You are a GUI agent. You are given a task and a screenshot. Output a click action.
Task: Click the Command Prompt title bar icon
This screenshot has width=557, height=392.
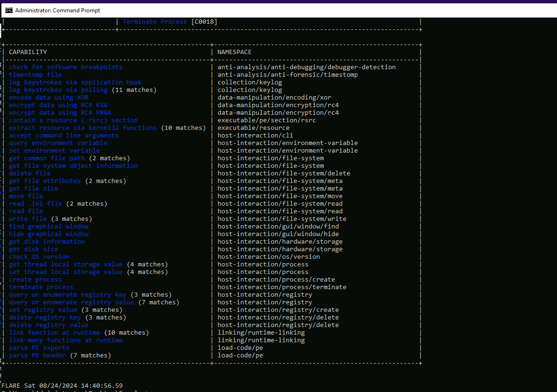pos(9,10)
